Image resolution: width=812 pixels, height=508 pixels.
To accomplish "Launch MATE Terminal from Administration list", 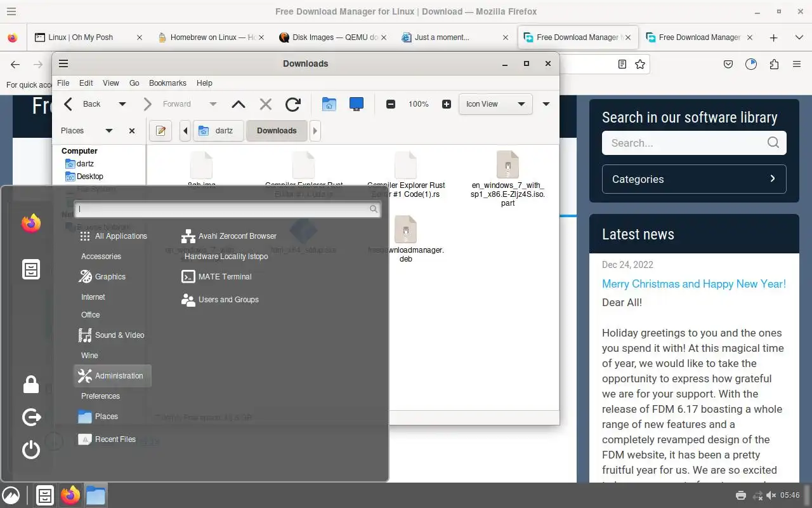I will pos(216,277).
